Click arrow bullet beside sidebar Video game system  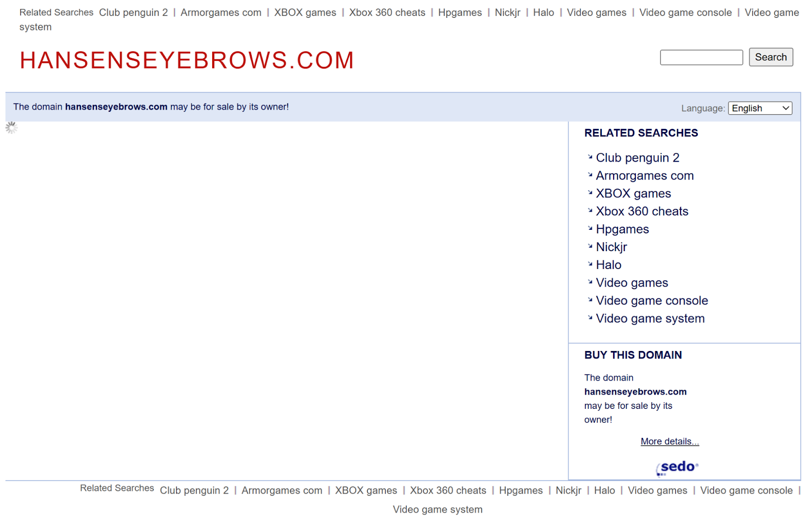tap(590, 318)
